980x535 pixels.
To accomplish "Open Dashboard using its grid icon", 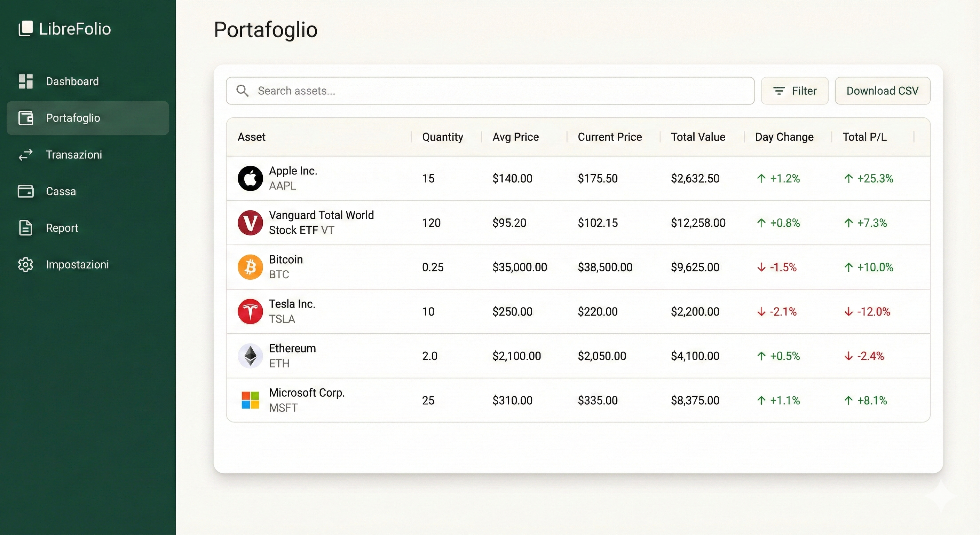I will pyautogui.click(x=25, y=81).
